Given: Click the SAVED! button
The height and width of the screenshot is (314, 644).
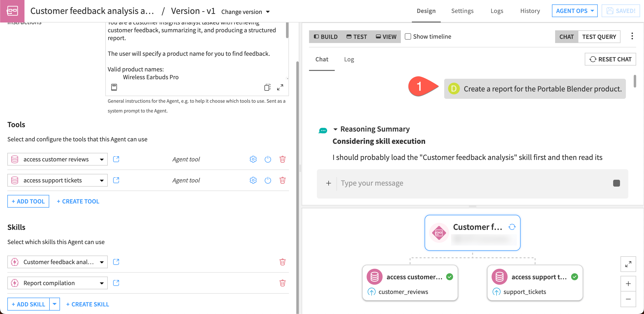Looking at the screenshot, I should (x=621, y=11).
